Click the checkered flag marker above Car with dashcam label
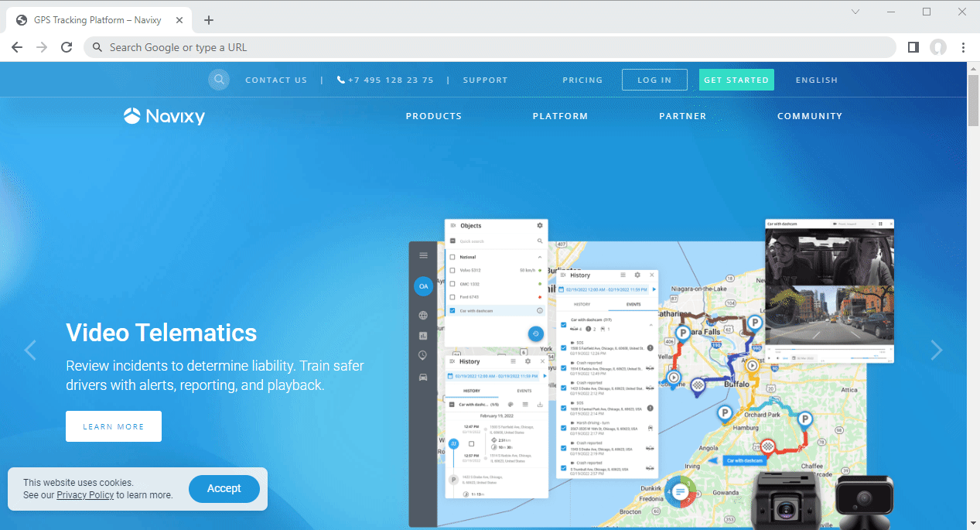 [767, 447]
